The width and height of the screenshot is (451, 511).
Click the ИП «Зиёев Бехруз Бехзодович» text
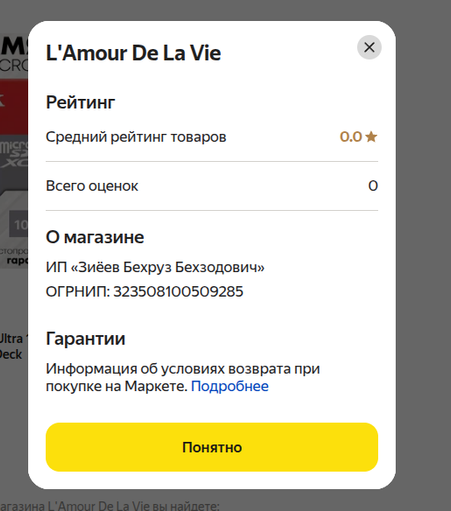tap(155, 267)
